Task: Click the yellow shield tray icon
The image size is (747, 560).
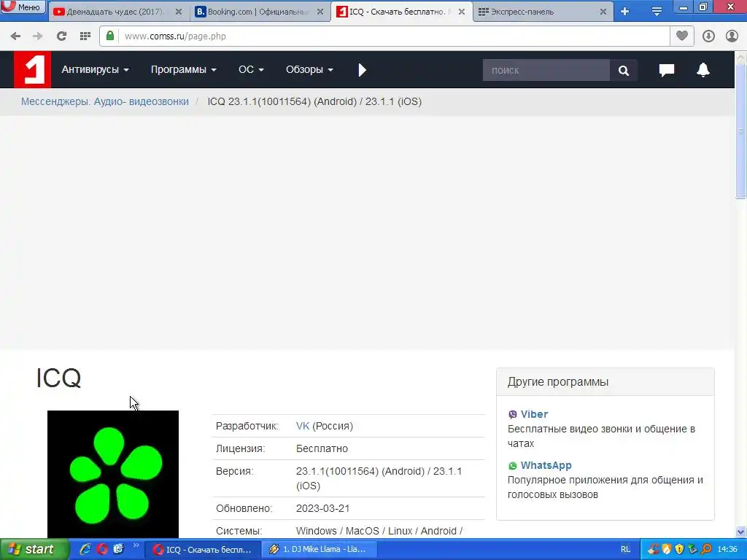Action: 679,550
